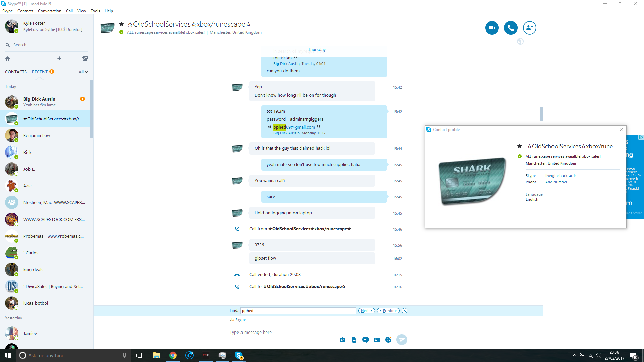Open the Contacts menu
This screenshot has width=644, height=362.
25,11
